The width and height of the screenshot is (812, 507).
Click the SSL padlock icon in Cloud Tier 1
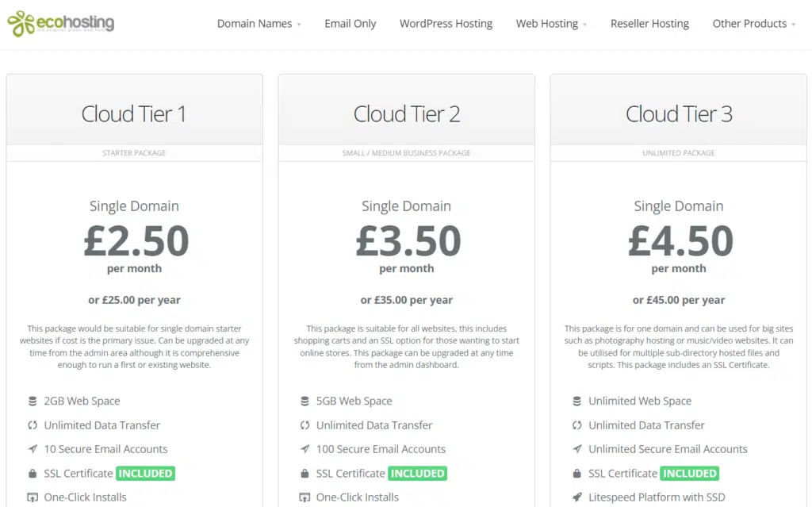33,474
